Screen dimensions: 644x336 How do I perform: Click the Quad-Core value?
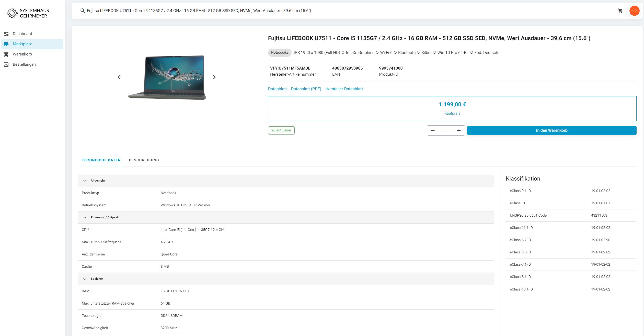click(x=169, y=254)
